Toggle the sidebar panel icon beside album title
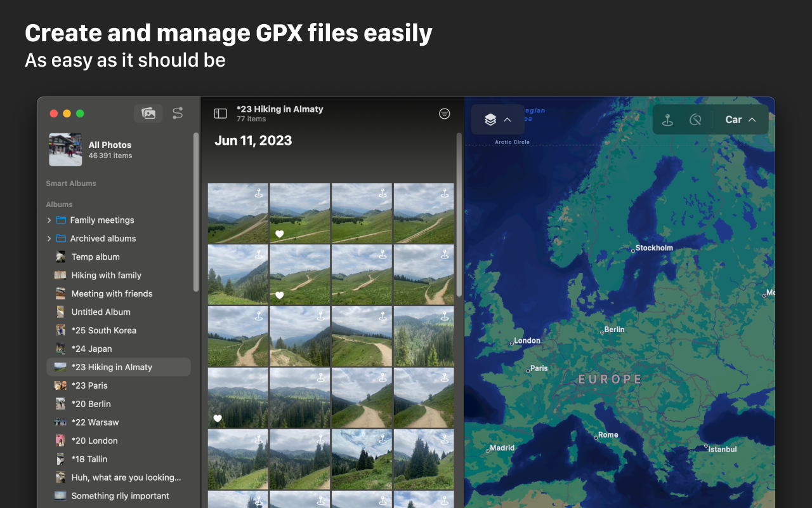The image size is (812, 508). coord(220,114)
